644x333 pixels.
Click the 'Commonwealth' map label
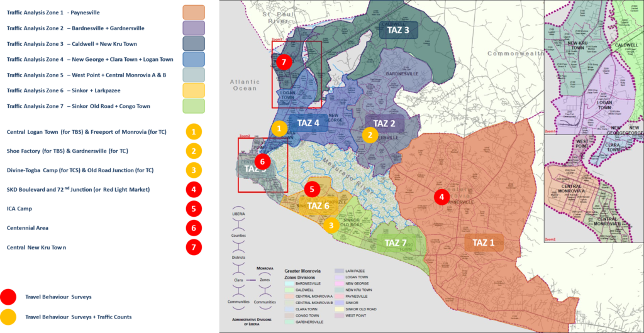(x=514, y=53)
